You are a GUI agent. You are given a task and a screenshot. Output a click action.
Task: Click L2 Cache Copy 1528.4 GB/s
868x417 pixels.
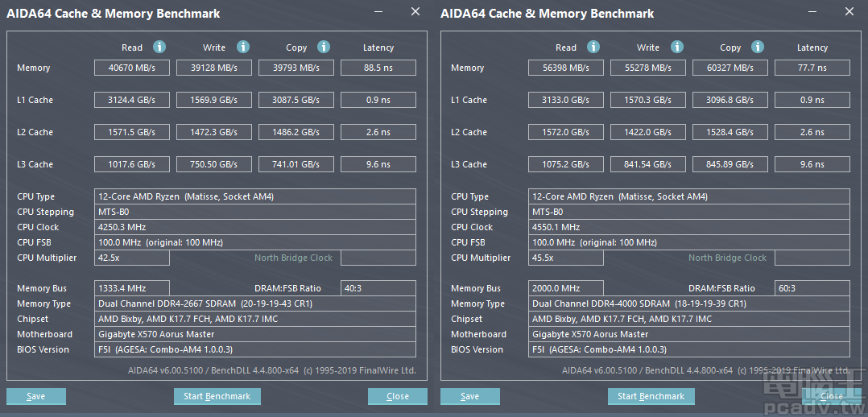pyautogui.click(x=730, y=132)
